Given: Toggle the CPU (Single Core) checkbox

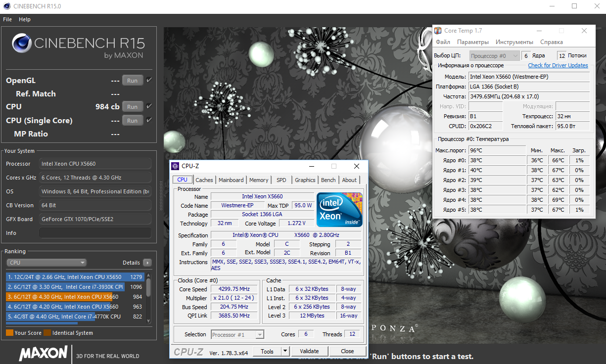Looking at the screenshot, I should (x=149, y=120).
